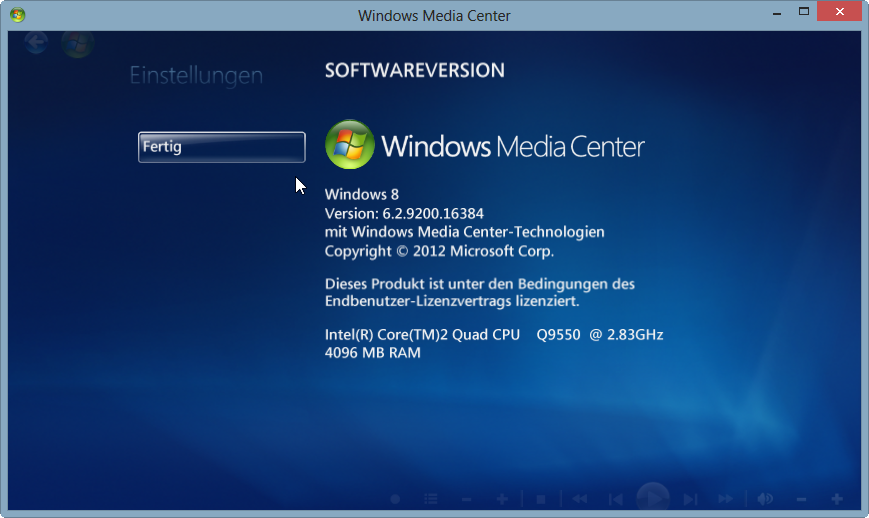869x518 pixels.
Task: Click the channel down minus button
Action: point(467,500)
